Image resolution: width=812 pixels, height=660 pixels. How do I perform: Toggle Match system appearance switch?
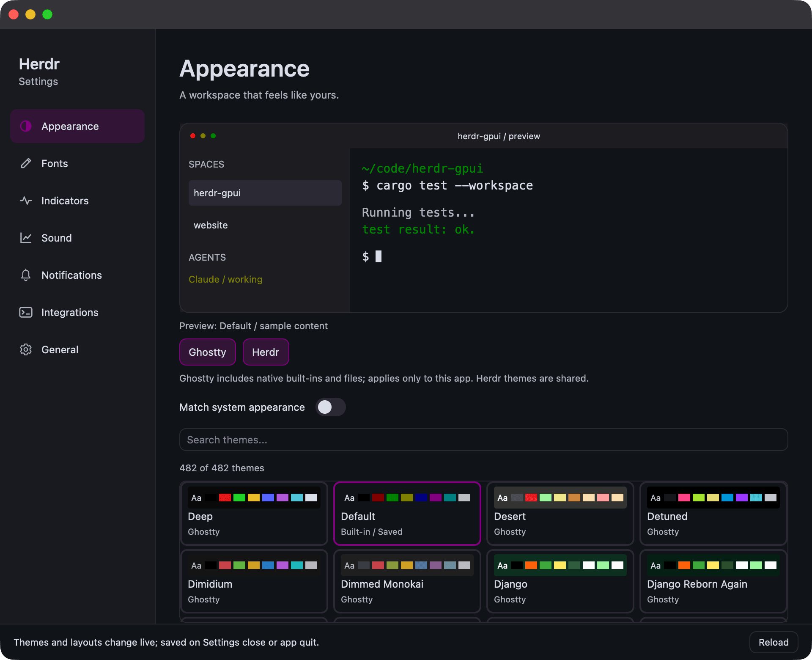click(331, 407)
